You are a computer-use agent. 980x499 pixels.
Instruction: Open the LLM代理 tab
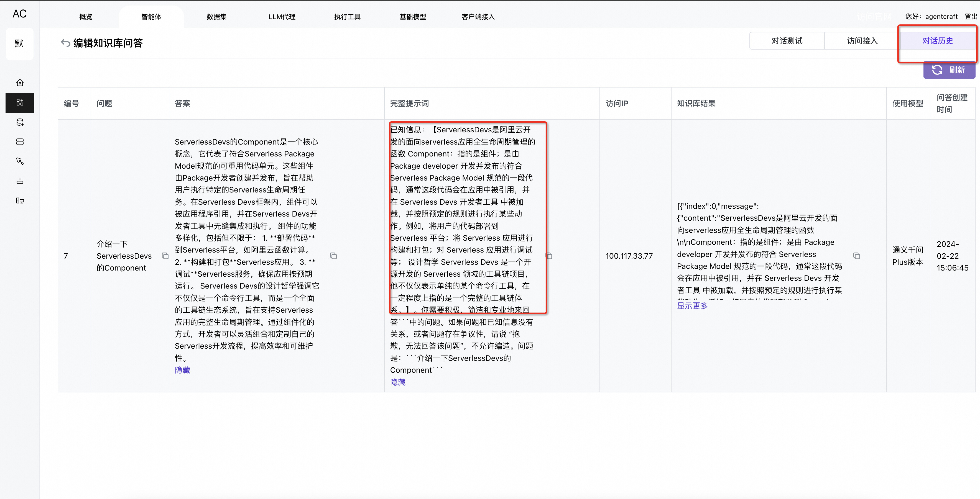tap(282, 17)
